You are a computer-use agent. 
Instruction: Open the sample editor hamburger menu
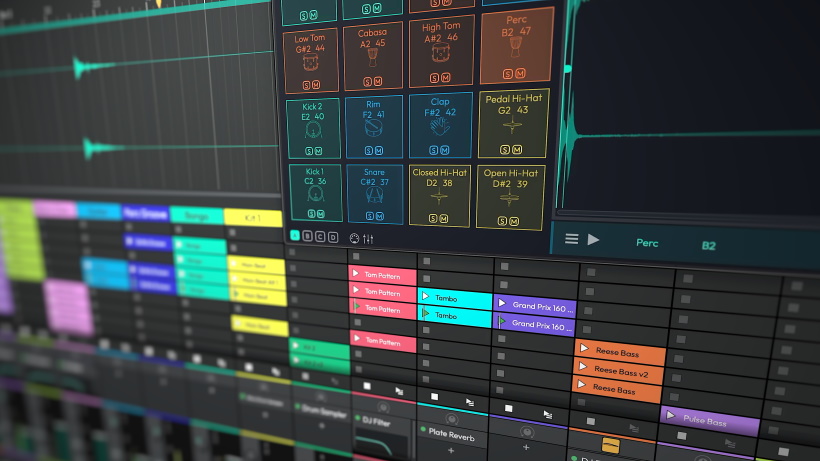[572, 239]
